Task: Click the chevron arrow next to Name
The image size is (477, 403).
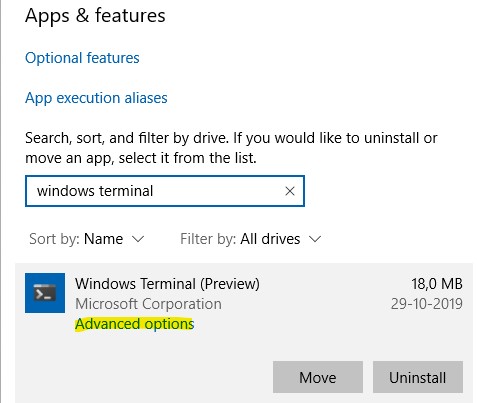Action: tap(138, 239)
